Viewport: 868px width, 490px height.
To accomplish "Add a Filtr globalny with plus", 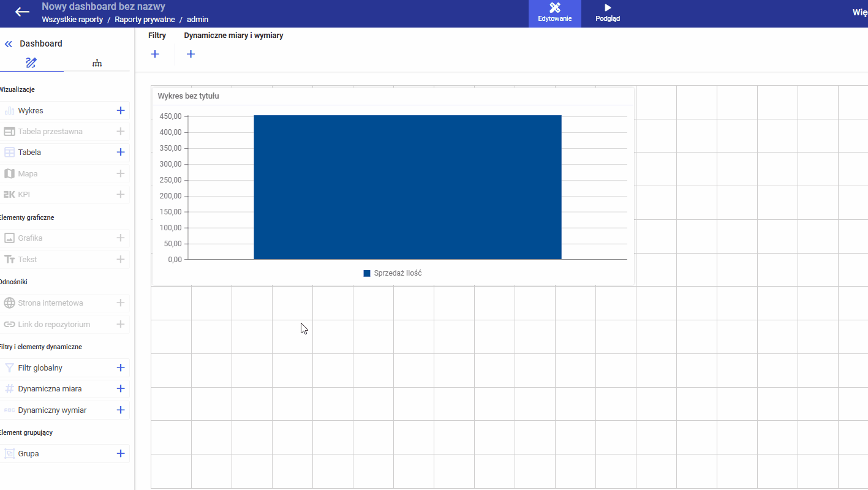I will (121, 368).
